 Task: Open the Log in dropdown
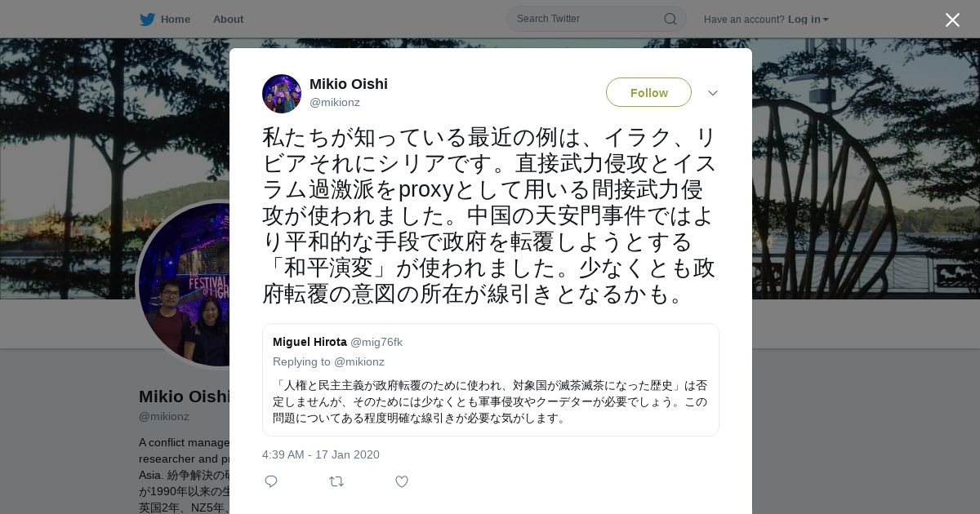(808, 20)
